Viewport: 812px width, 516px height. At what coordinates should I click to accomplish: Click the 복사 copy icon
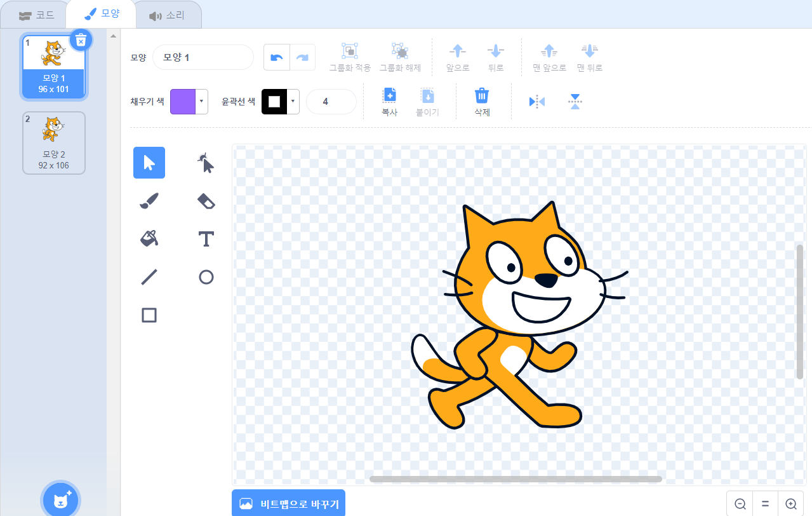coord(389,96)
